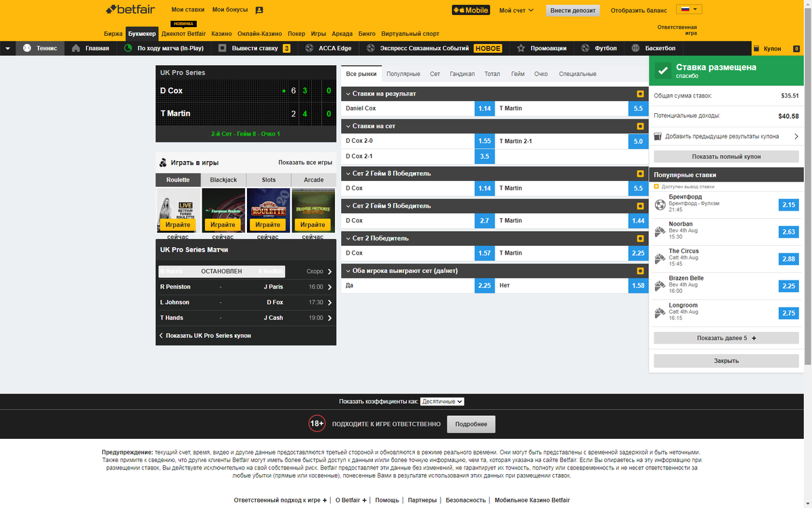Open the Мой счет dropdown

pos(516,10)
